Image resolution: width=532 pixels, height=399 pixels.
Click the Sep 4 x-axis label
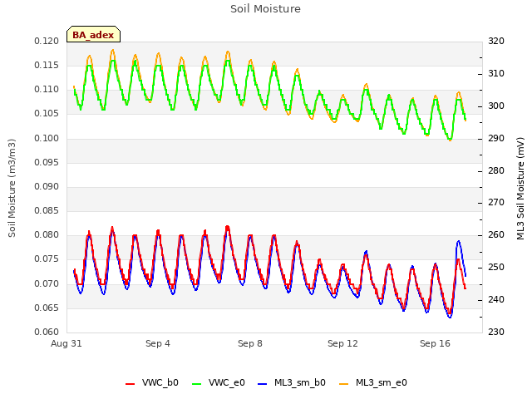[158, 343]
